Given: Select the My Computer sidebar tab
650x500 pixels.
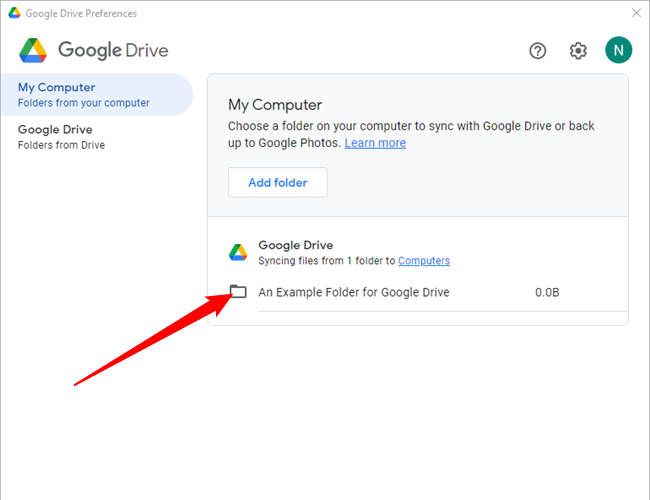Looking at the screenshot, I should click(x=96, y=95).
